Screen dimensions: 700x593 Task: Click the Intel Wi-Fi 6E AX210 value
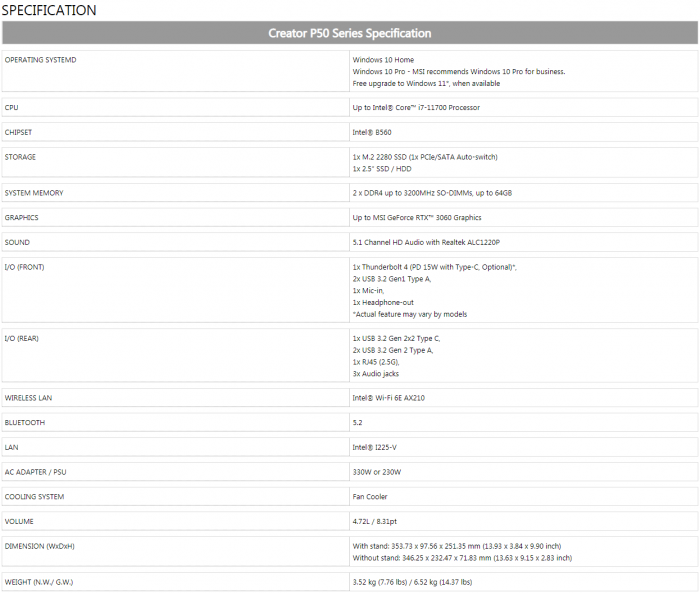393,397
